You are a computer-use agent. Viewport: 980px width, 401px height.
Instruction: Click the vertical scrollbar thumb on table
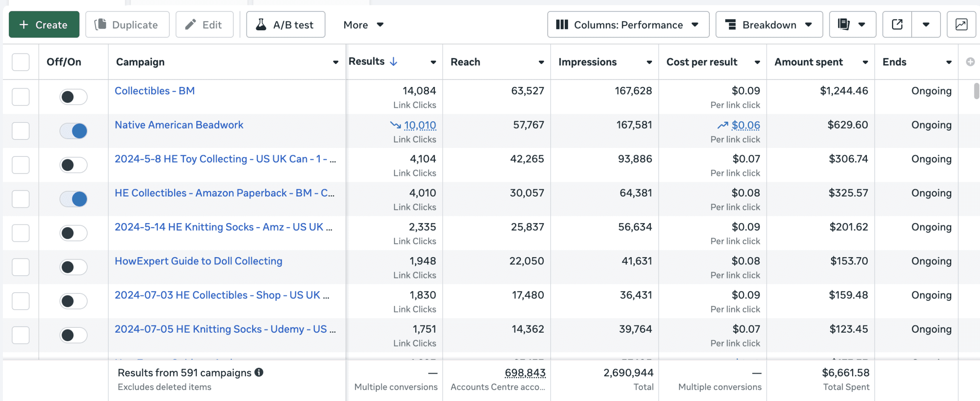tap(976, 91)
